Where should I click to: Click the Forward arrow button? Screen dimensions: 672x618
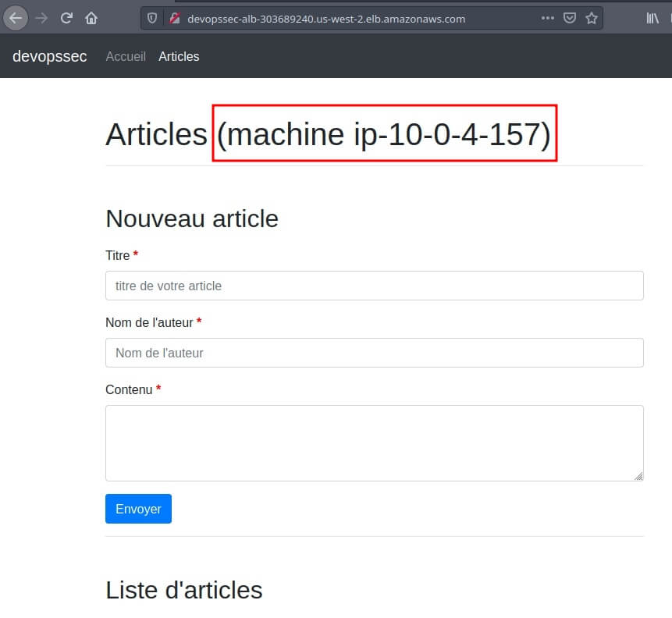pos(42,17)
